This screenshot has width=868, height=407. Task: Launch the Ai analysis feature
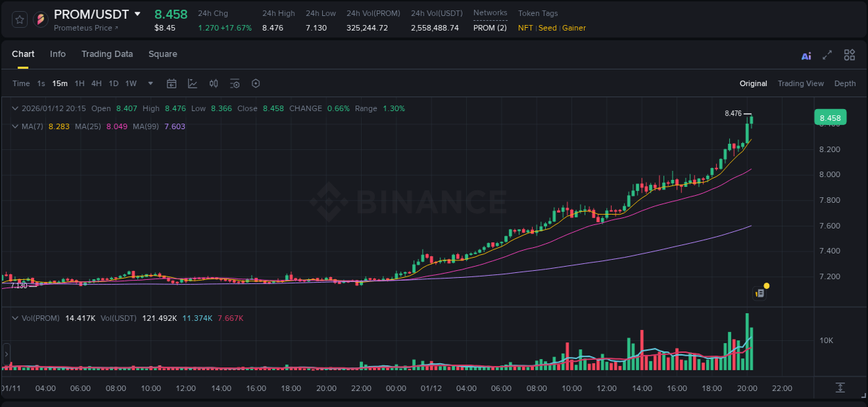point(806,55)
